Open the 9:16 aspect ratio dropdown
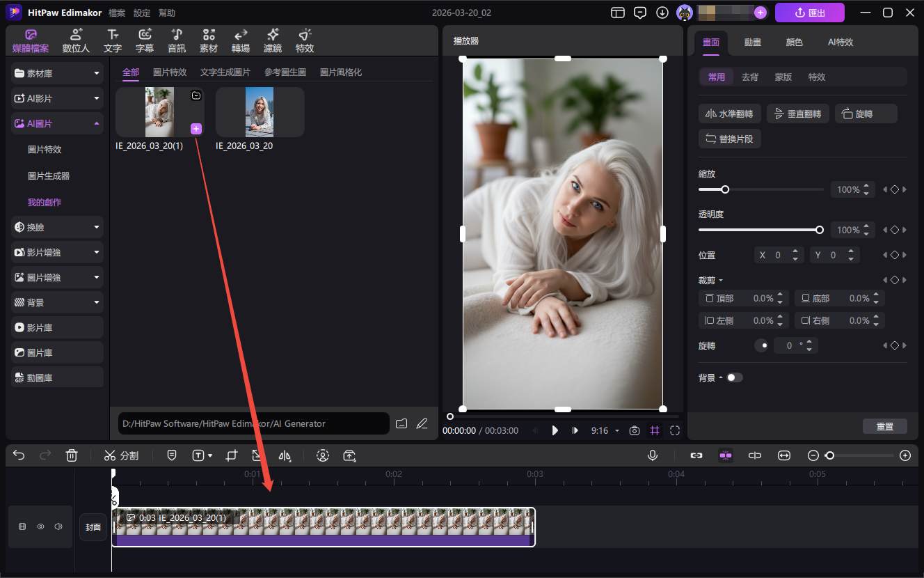The width and height of the screenshot is (924, 578). [604, 430]
